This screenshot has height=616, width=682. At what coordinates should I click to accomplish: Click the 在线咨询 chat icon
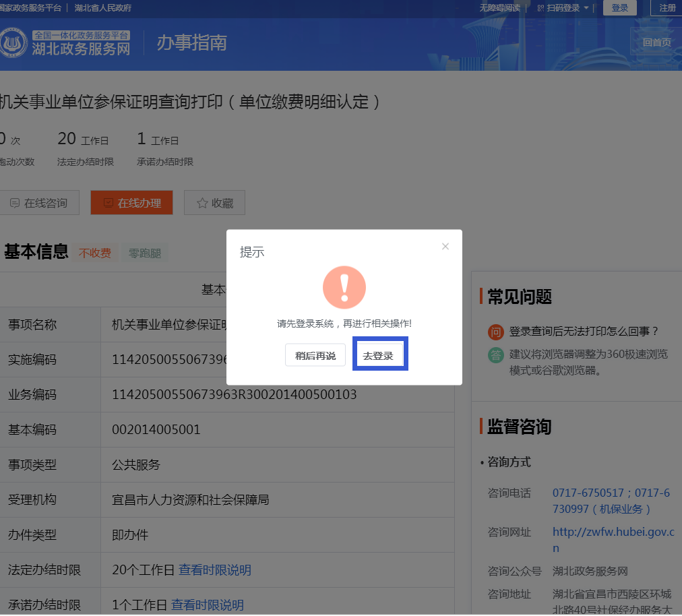pos(14,203)
